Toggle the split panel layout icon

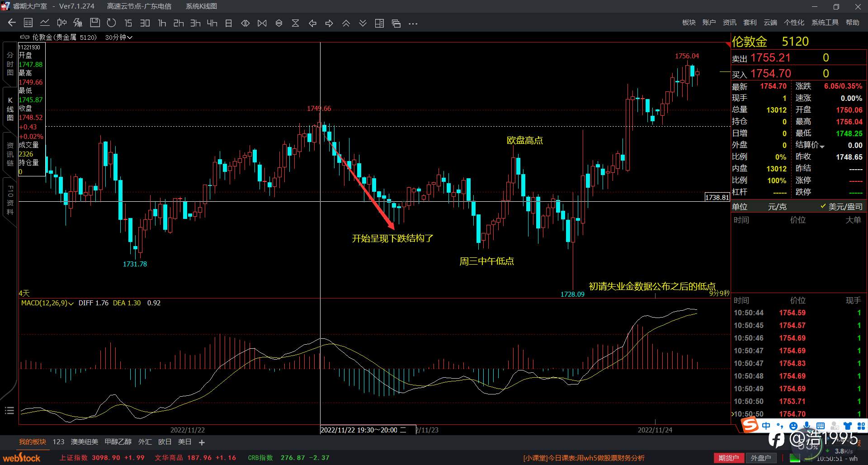(379, 23)
